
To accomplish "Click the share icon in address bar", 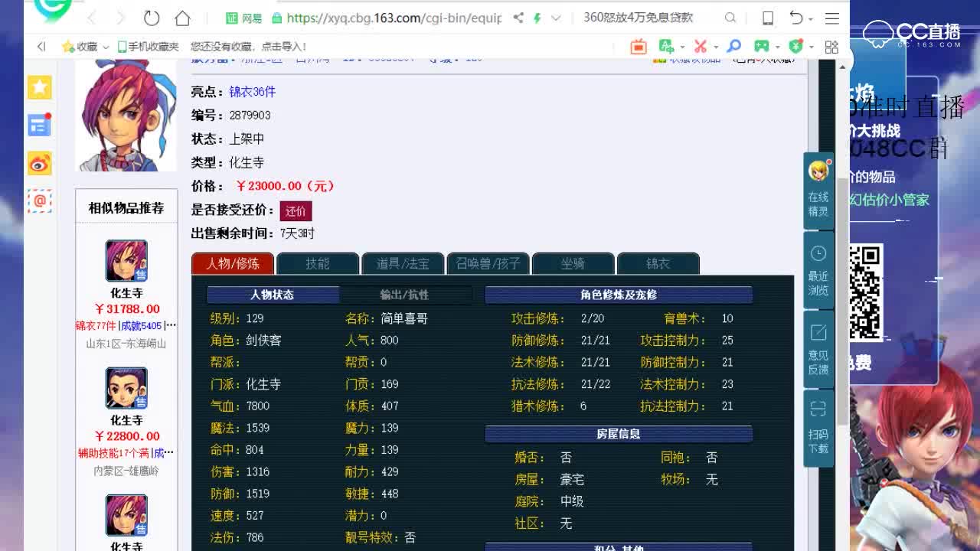I will click(518, 18).
